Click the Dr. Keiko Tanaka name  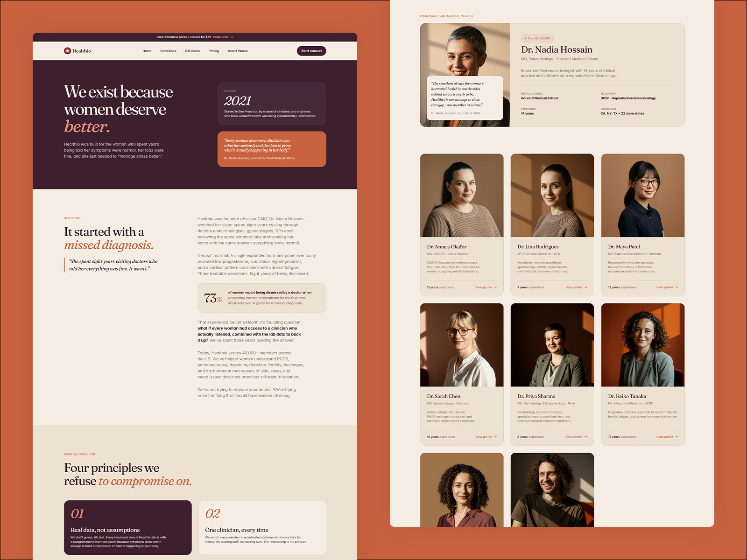click(627, 396)
